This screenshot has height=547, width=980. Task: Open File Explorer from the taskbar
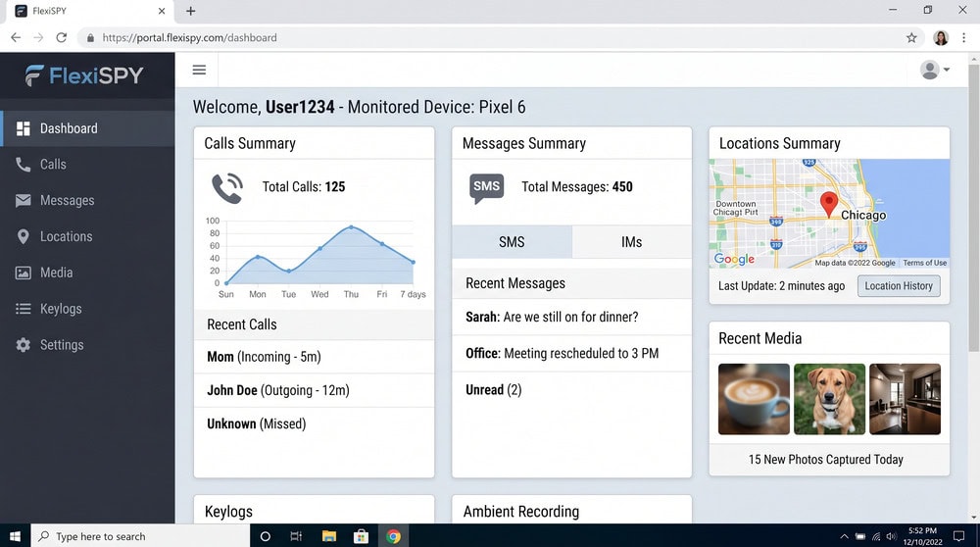[x=328, y=536]
